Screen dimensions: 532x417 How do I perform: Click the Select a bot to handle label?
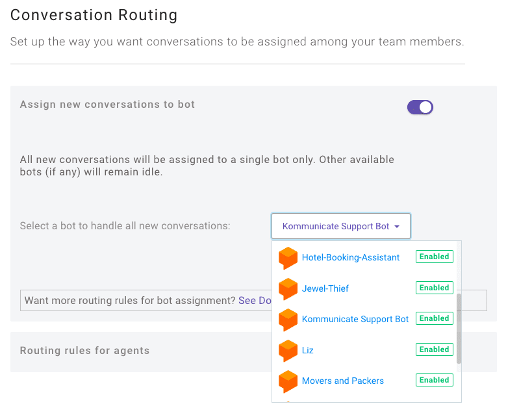[x=125, y=226]
